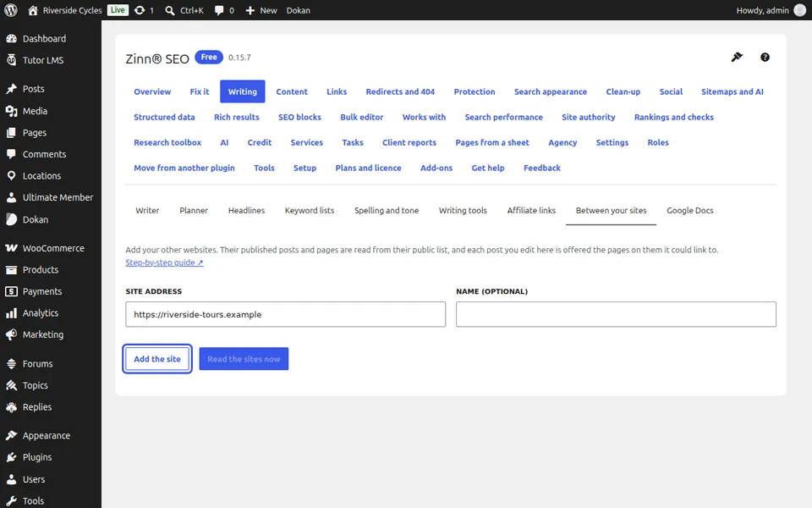Open the Fix it tab
This screenshot has width=812, height=508.
click(200, 91)
